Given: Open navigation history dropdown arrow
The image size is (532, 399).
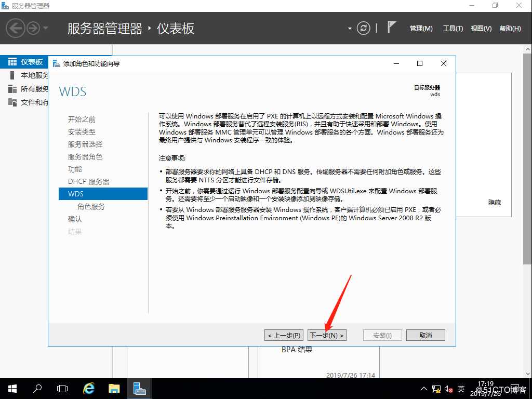Looking at the screenshot, I should click(x=46, y=28).
